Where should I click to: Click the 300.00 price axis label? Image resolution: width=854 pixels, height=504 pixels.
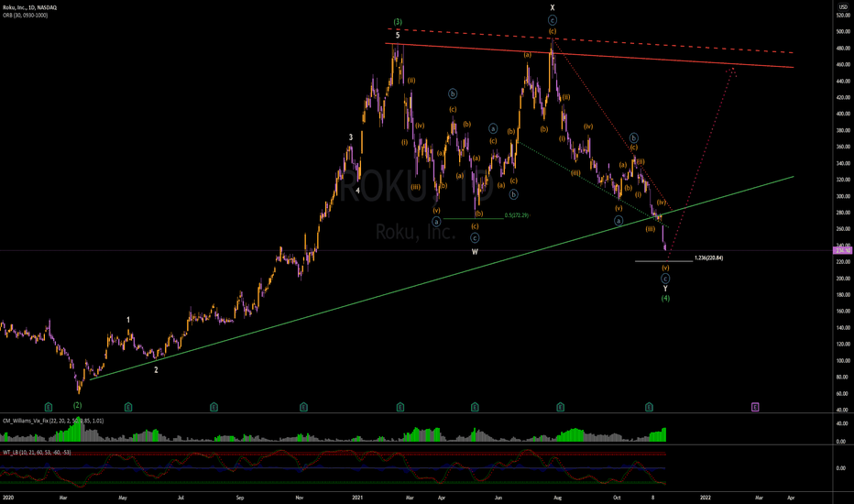pos(843,196)
